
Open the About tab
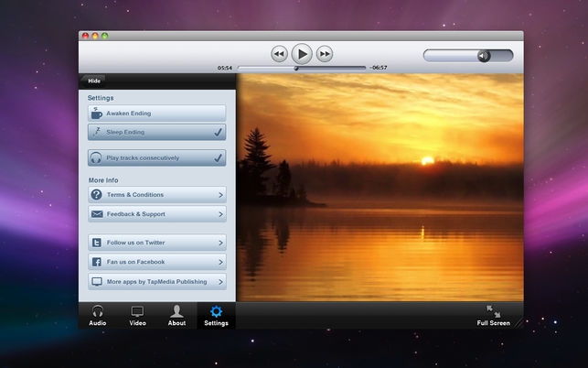176,316
